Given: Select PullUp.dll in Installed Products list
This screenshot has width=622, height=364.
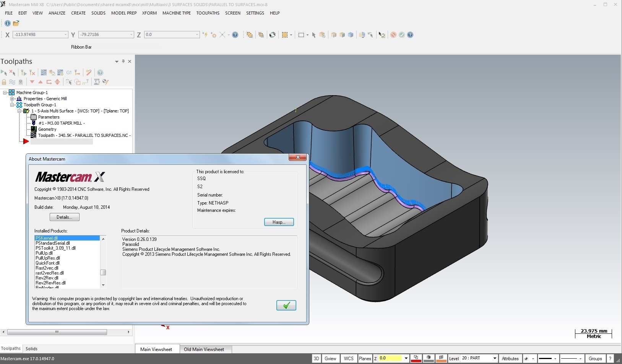Looking at the screenshot, I should (44, 253).
